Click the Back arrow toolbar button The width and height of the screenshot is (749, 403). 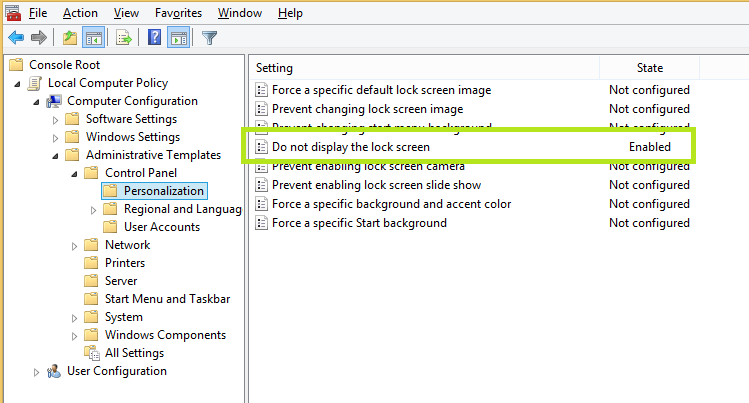point(15,38)
